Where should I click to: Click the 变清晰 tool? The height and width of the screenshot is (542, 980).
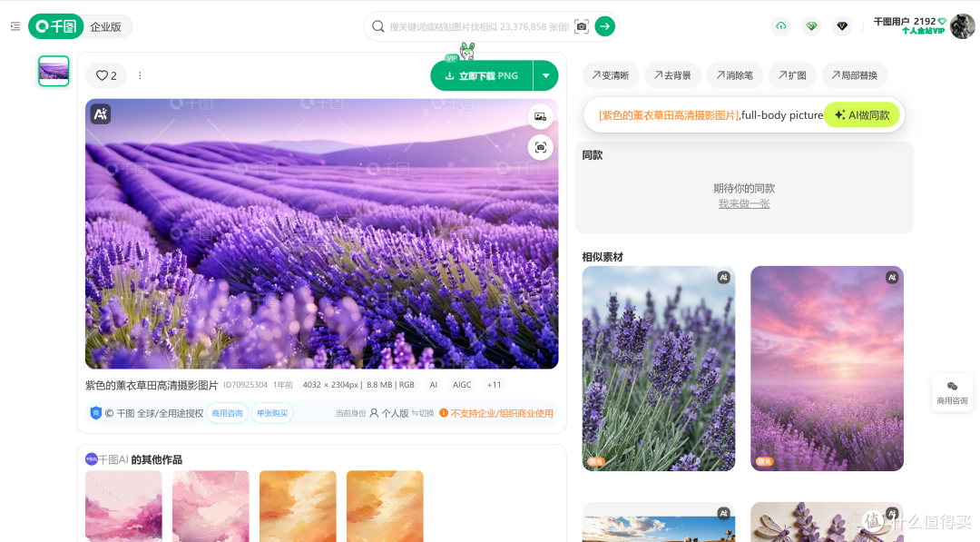[611, 75]
